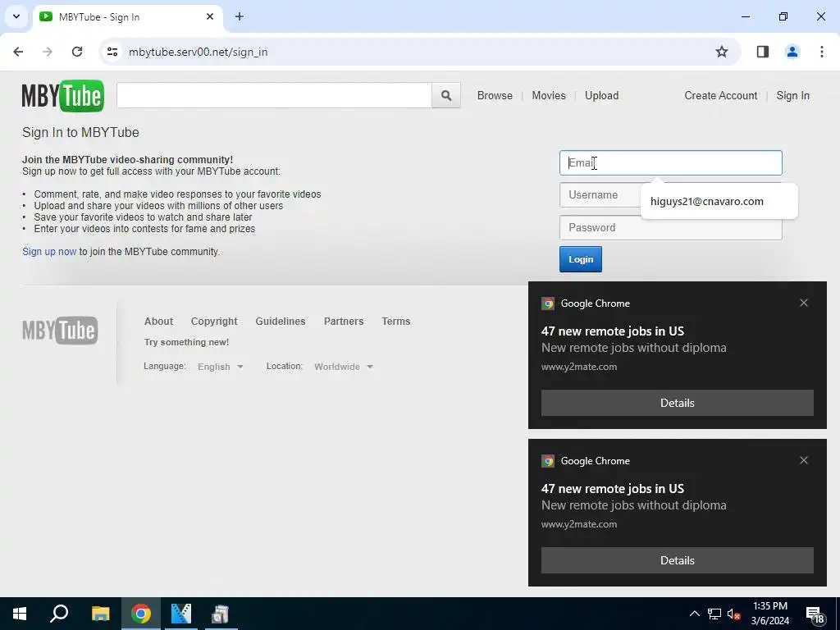Open the Movies menu item

click(549, 95)
